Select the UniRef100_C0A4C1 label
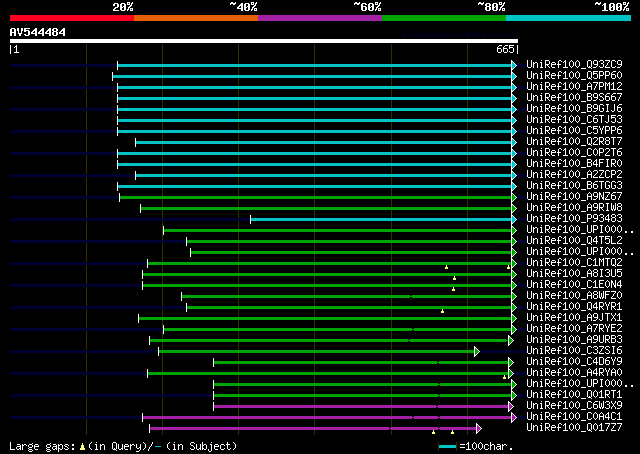Viewport: 640px width, 454px height. [574, 417]
